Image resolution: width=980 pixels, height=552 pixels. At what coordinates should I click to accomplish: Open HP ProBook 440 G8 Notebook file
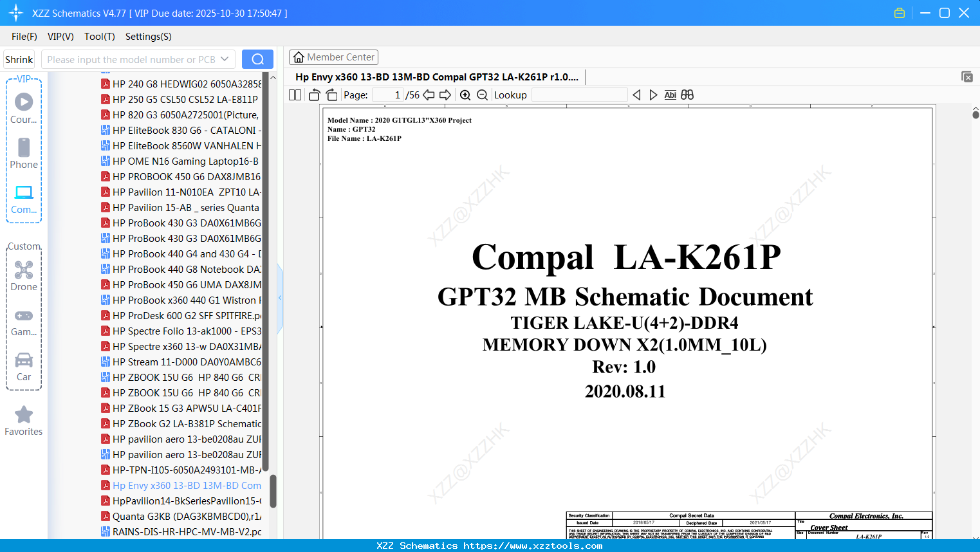pos(181,269)
